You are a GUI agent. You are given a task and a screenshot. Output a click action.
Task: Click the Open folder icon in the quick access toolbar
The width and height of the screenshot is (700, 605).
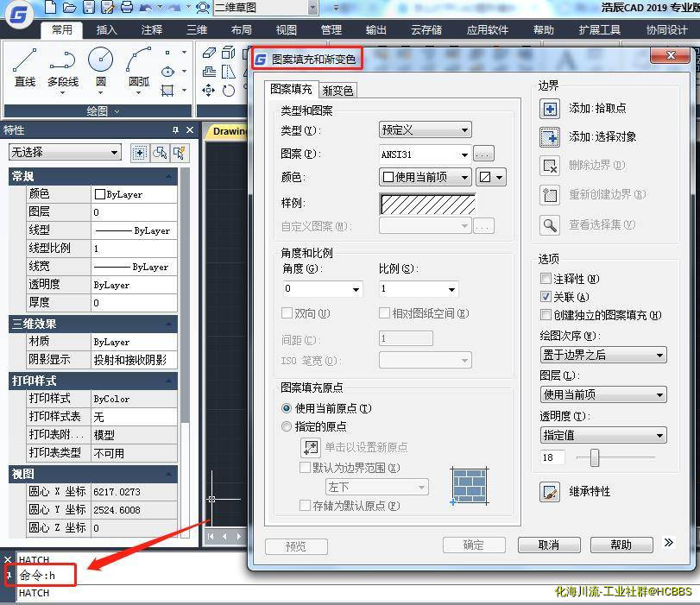[x=70, y=7]
